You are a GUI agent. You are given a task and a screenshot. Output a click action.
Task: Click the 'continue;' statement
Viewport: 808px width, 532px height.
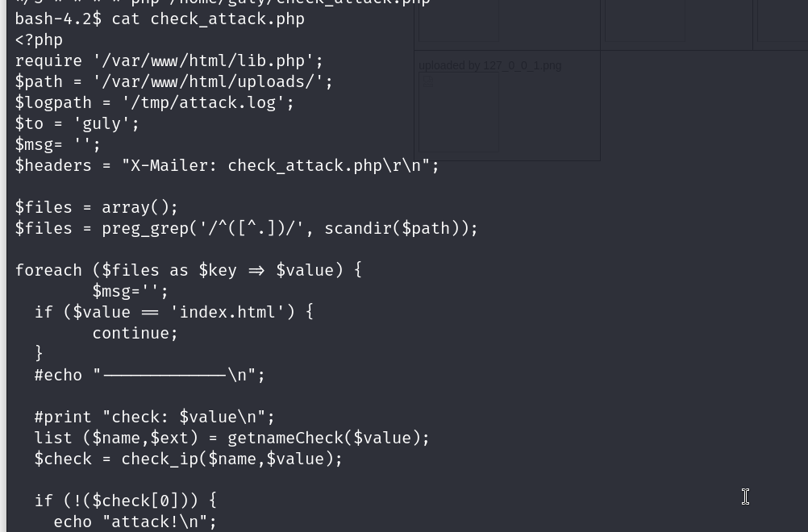[135, 333]
